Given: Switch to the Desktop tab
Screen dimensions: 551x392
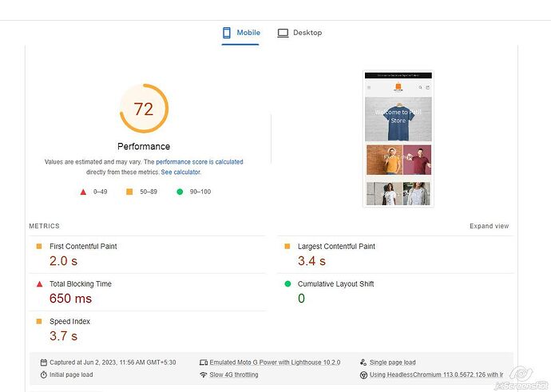Looking at the screenshot, I should [x=299, y=33].
